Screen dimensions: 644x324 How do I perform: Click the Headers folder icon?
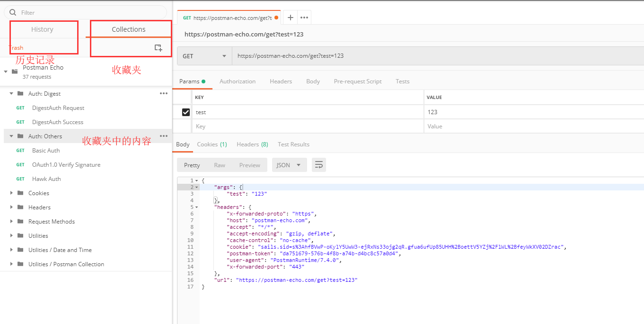(x=20, y=207)
